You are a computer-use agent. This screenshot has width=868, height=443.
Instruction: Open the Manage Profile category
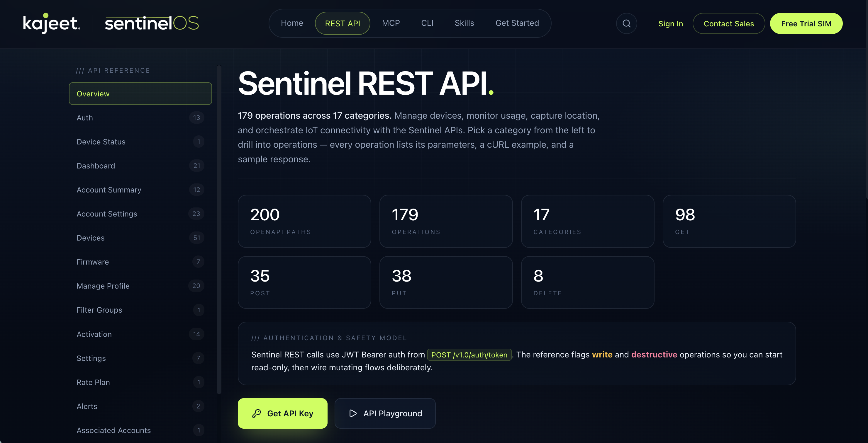click(140, 286)
